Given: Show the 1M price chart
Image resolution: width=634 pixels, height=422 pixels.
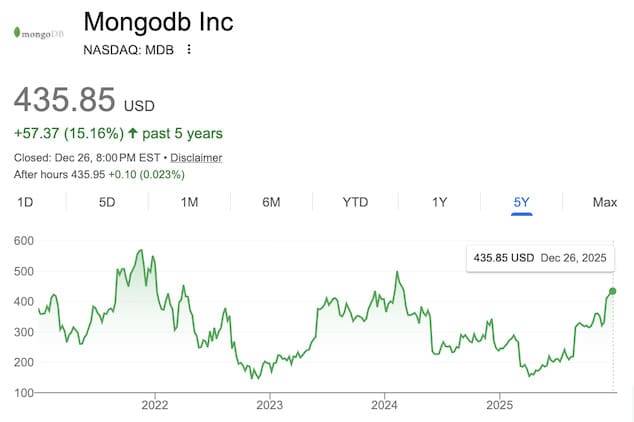Looking at the screenshot, I should point(189,202).
